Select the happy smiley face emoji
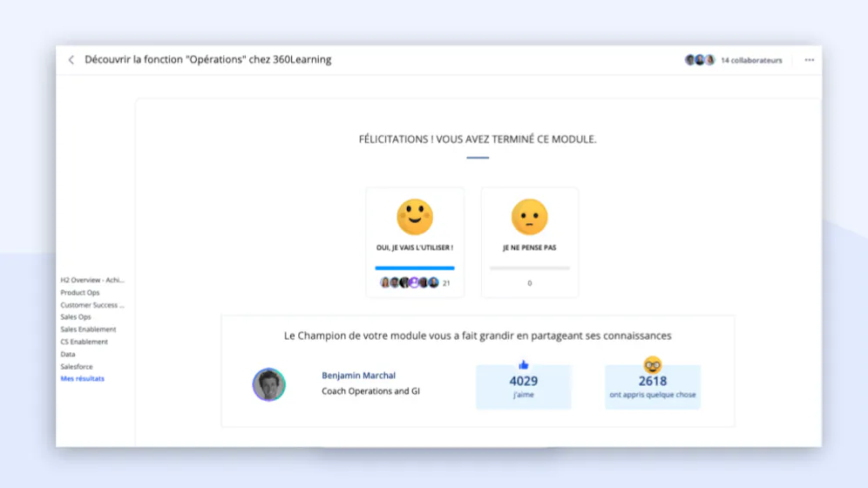This screenshot has height=488, width=868. (415, 217)
